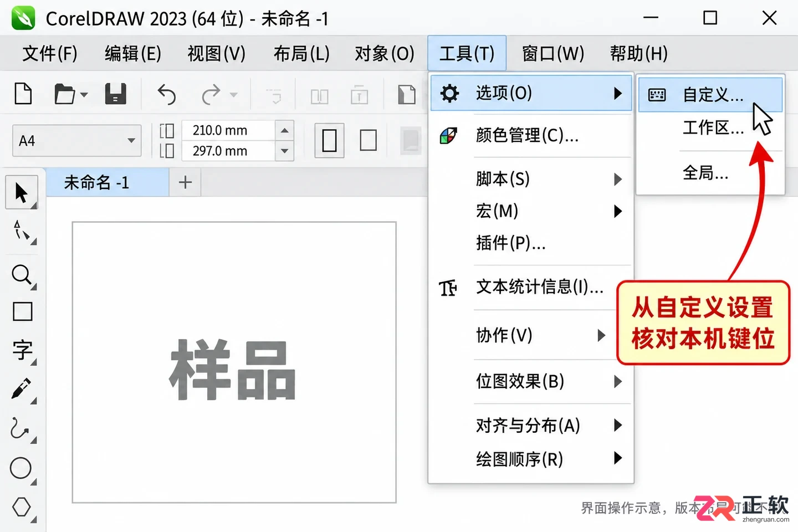Open a file with the folder icon

pos(64,94)
